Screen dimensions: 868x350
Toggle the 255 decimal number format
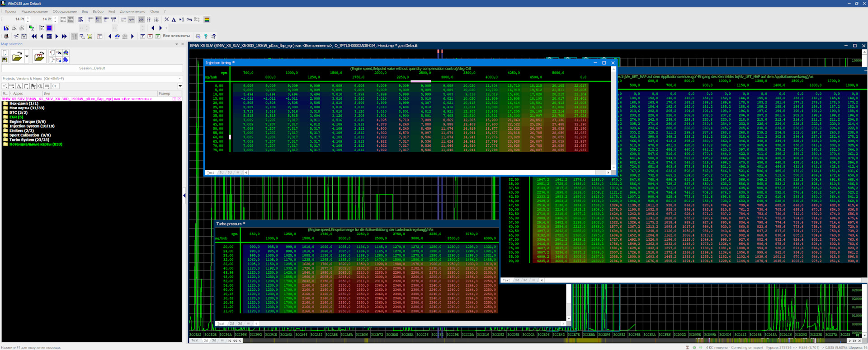[x=141, y=19]
